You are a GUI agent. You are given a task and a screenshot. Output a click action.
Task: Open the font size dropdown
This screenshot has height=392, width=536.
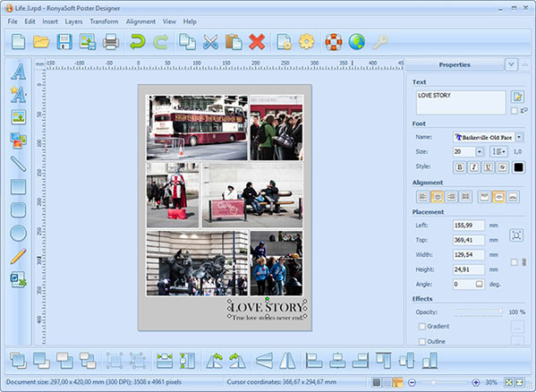coord(480,151)
